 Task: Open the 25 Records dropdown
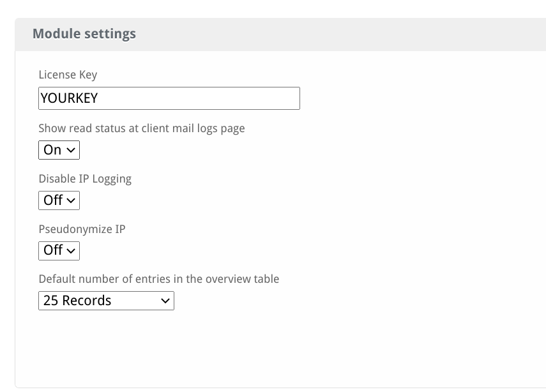click(x=106, y=301)
